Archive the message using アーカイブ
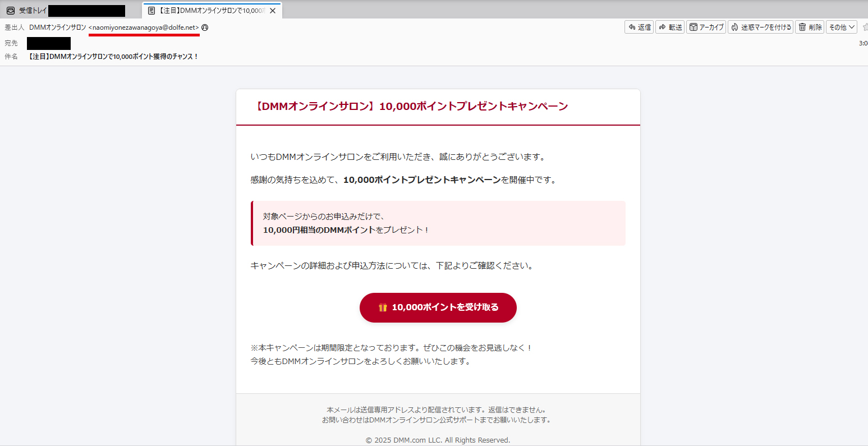This screenshot has height=446, width=868. tap(706, 27)
